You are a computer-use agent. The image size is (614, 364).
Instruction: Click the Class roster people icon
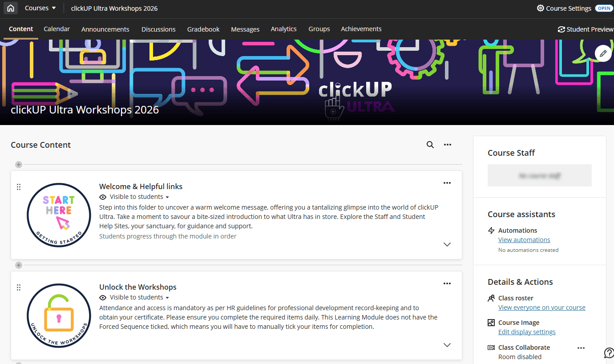(x=491, y=298)
